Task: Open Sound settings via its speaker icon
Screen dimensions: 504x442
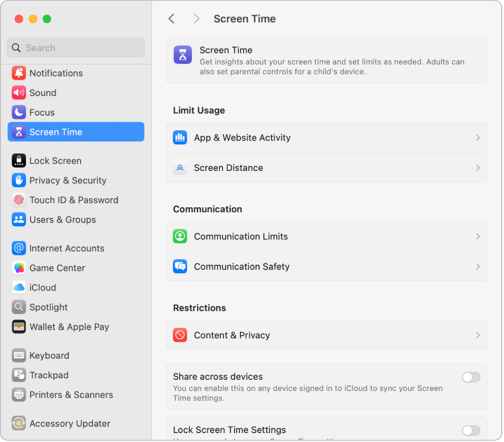Action: [x=19, y=93]
